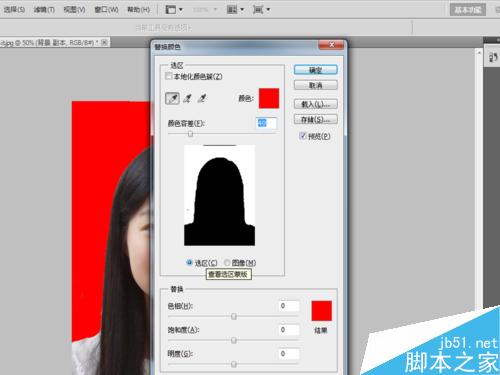Image resolution: width=500 pixels, height=375 pixels.
Task: Click the 色相(H) hue slider handle
Action: (234, 316)
